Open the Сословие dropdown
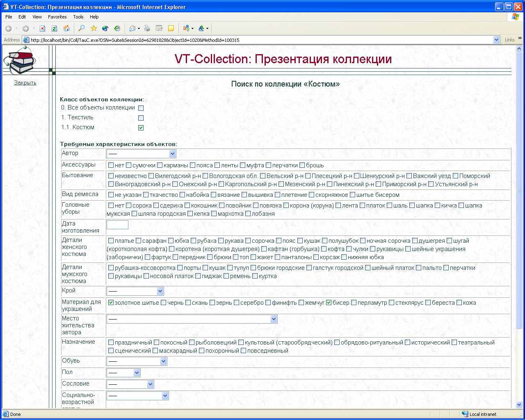Image resolution: width=525 pixels, height=420 pixels. [x=130, y=384]
